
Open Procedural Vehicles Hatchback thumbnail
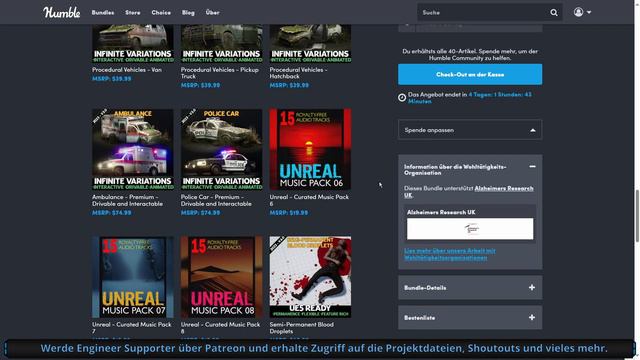pos(310,43)
